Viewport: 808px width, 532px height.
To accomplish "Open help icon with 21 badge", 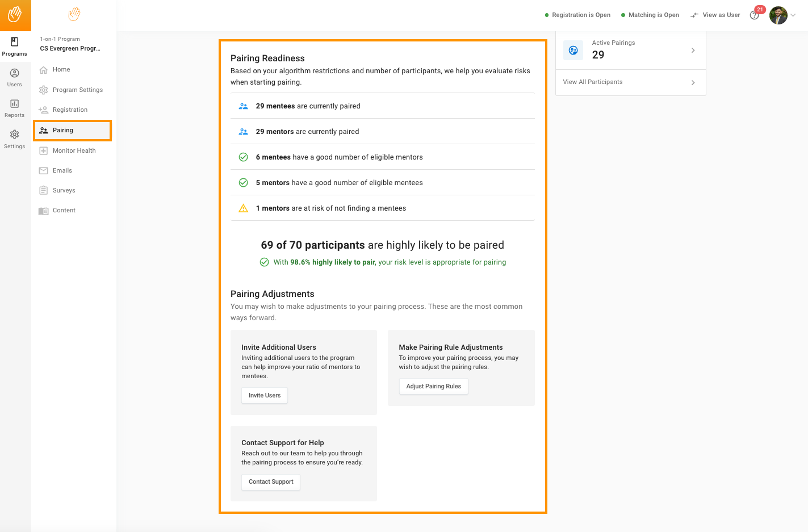I will tap(755, 15).
